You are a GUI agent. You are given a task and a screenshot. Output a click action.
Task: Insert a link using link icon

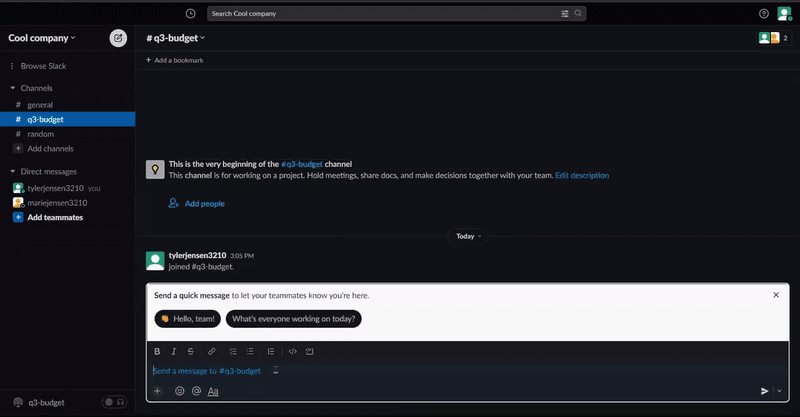(211, 351)
